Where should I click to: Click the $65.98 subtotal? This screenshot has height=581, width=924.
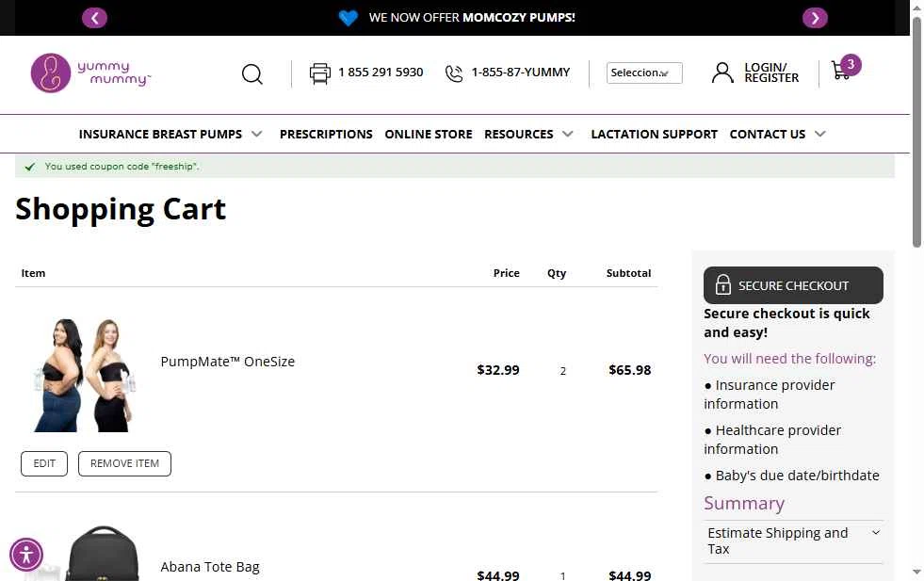(x=629, y=370)
